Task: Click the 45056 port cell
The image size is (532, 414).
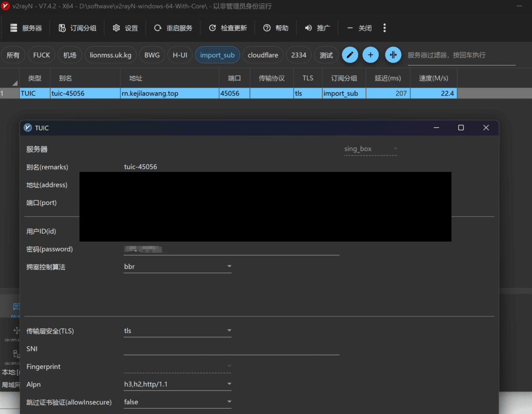Action: (x=234, y=94)
